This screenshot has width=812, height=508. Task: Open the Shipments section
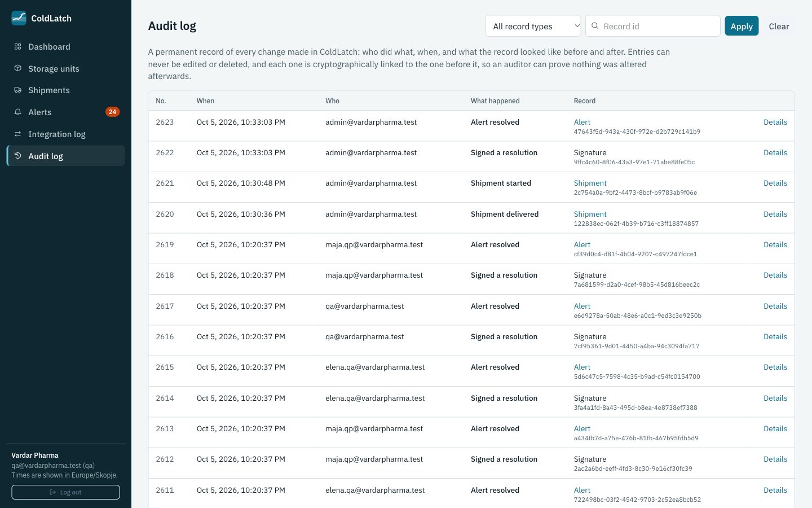click(x=65, y=90)
